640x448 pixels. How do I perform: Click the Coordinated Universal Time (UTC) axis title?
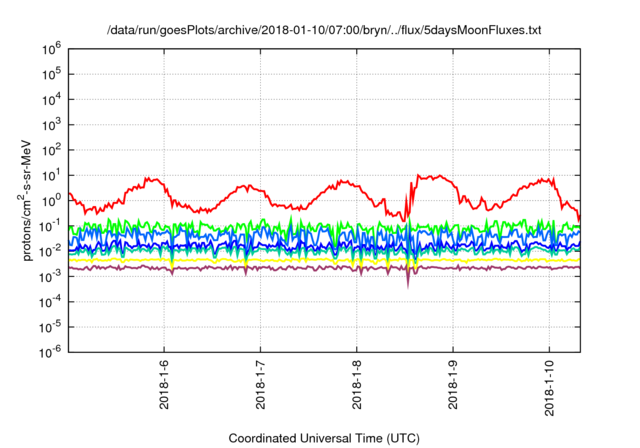coord(324,439)
